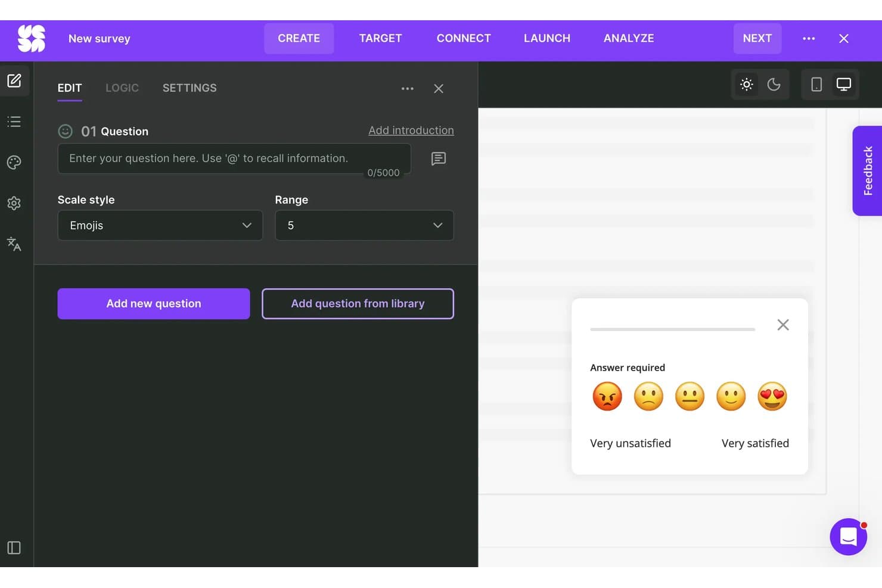Click the survey progress bar in preview
This screenshot has width=882, height=588.
tap(672, 329)
